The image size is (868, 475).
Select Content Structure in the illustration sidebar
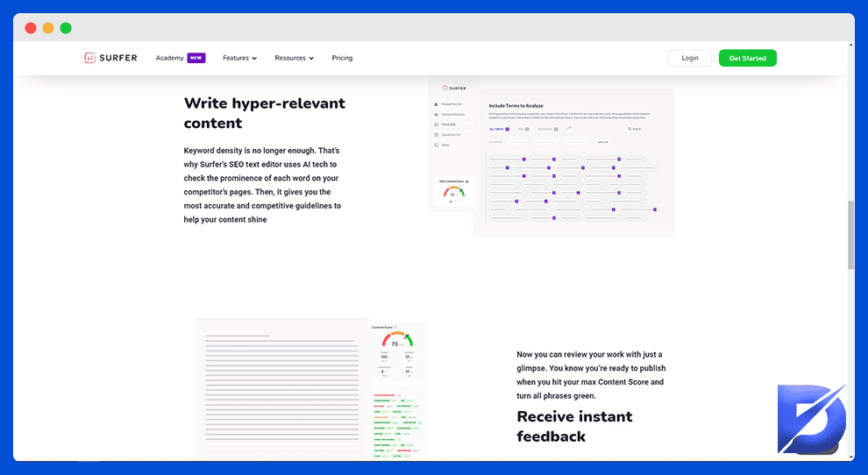tap(449, 115)
